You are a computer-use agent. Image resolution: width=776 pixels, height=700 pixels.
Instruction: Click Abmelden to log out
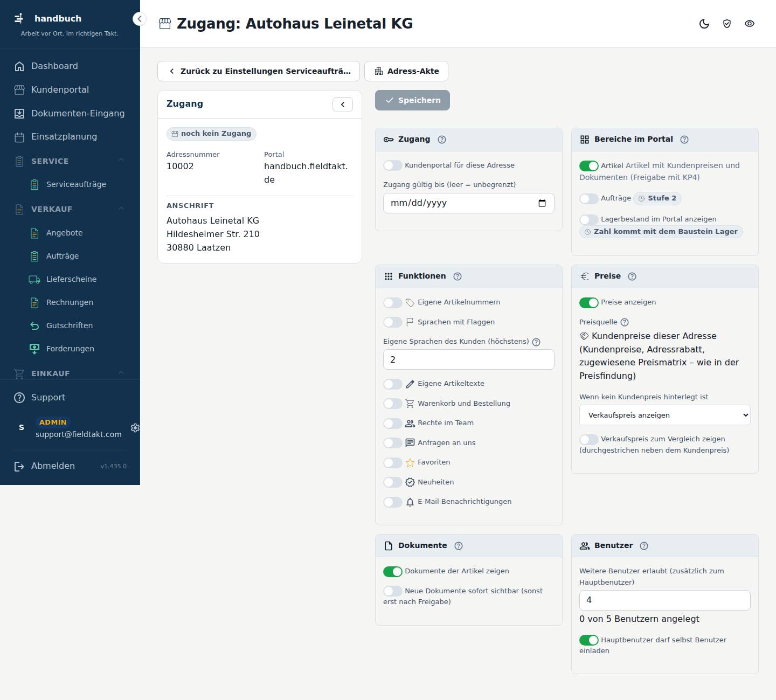(53, 466)
